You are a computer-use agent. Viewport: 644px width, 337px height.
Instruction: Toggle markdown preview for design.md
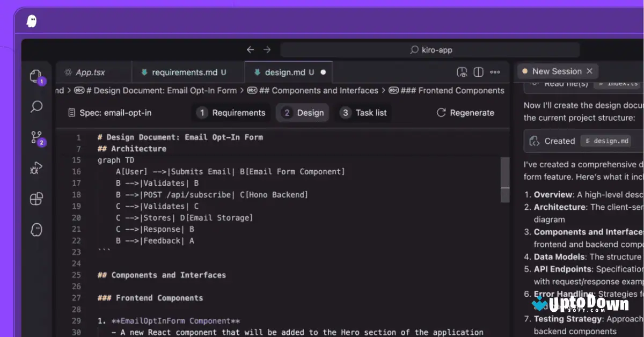tap(462, 71)
